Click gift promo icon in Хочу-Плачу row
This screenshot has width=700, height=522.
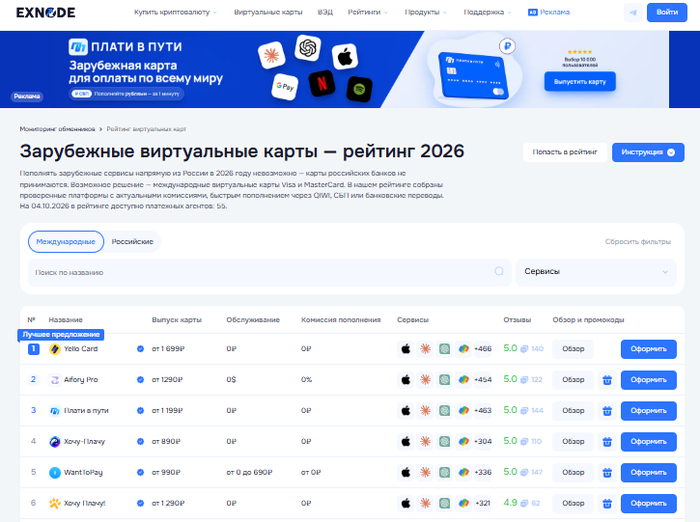coord(607,442)
